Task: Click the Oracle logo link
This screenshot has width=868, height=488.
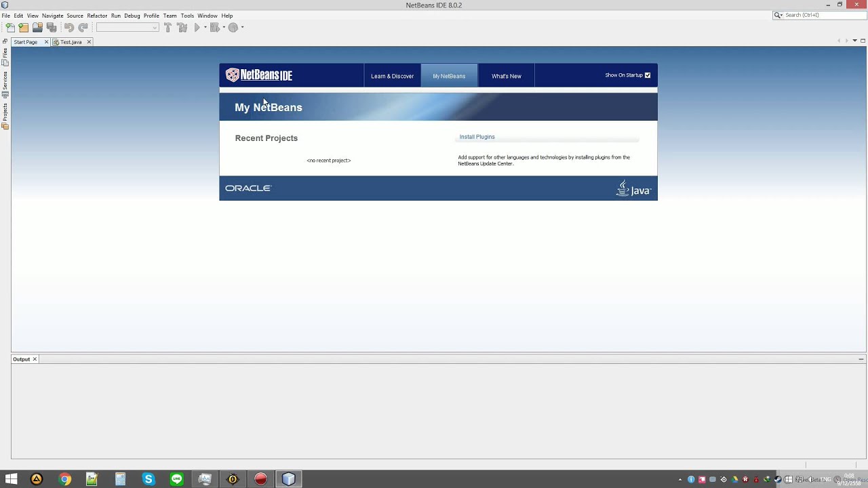Action: click(248, 188)
